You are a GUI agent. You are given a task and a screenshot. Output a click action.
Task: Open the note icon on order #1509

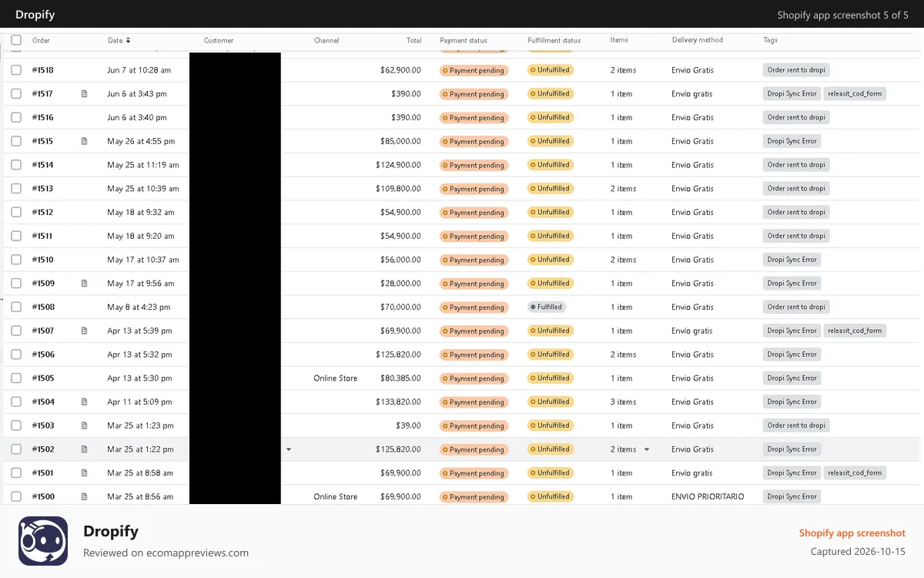pos(85,284)
